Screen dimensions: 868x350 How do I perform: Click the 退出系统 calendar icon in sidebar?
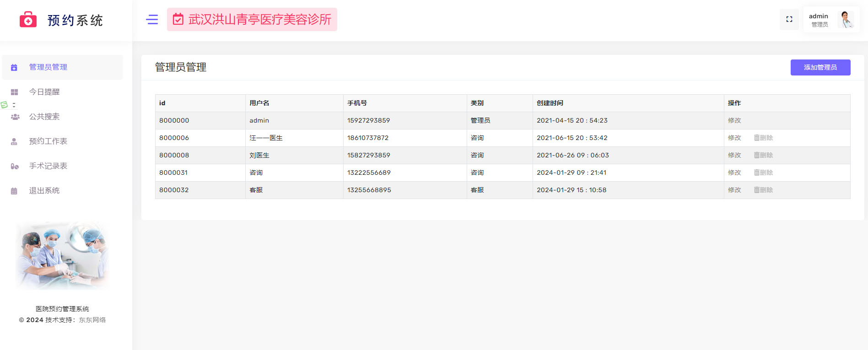[14, 191]
